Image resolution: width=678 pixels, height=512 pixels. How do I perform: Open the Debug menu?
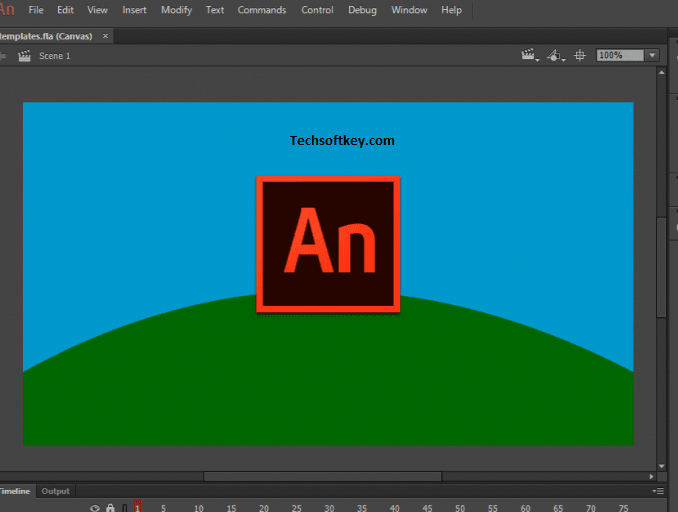click(362, 10)
